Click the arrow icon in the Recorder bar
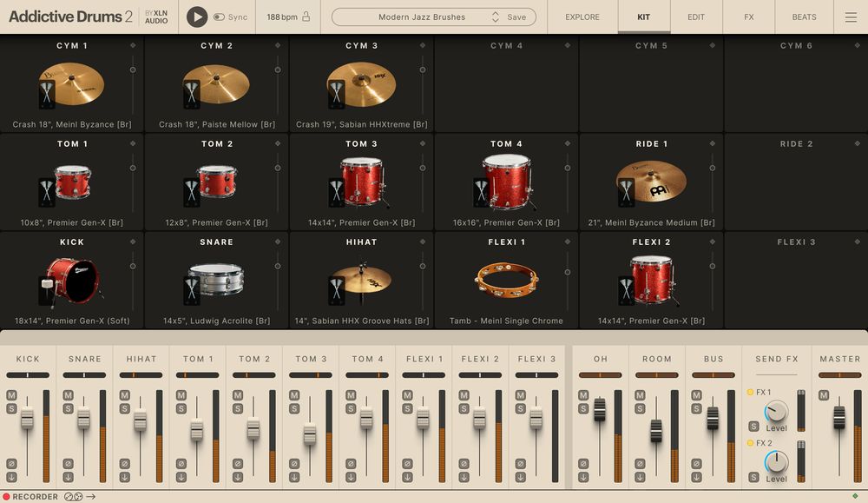Image resolution: width=868 pixels, height=503 pixels. pos(90,496)
